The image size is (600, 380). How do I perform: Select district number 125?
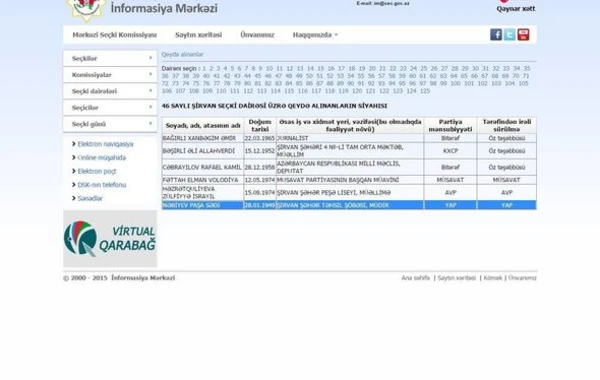tap(425, 91)
